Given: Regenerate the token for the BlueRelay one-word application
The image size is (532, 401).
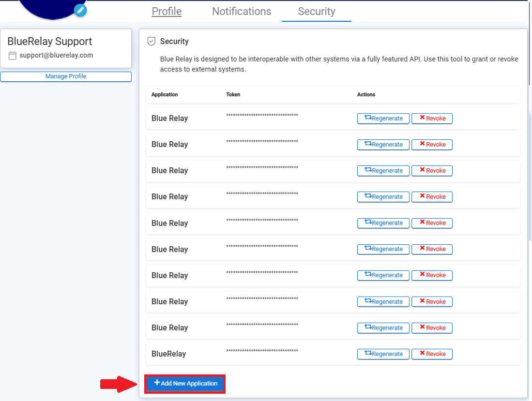Looking at the screenshot, I should [383, 354].
